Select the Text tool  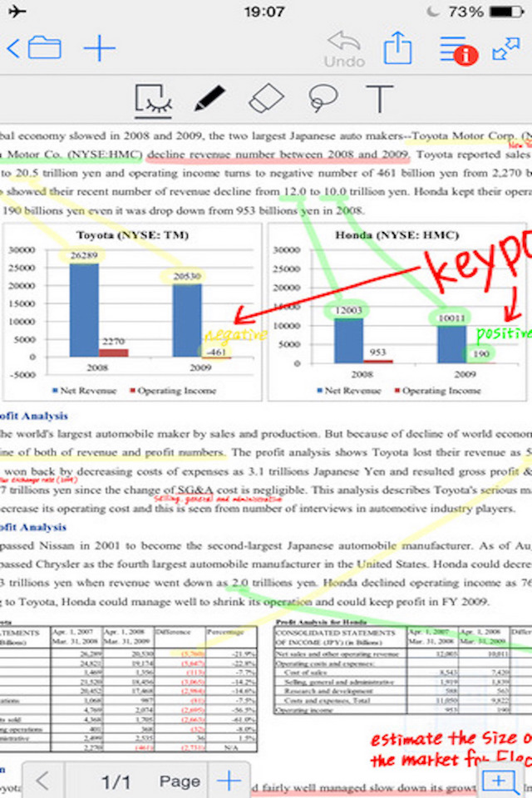point(379,99)
